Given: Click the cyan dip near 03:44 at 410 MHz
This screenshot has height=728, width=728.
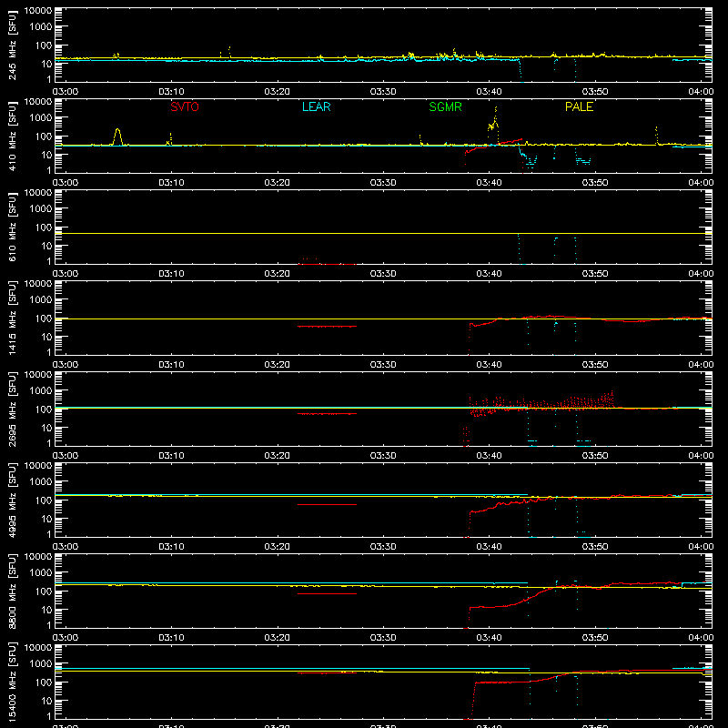Looking at the screenshot, I should (530, 160).
